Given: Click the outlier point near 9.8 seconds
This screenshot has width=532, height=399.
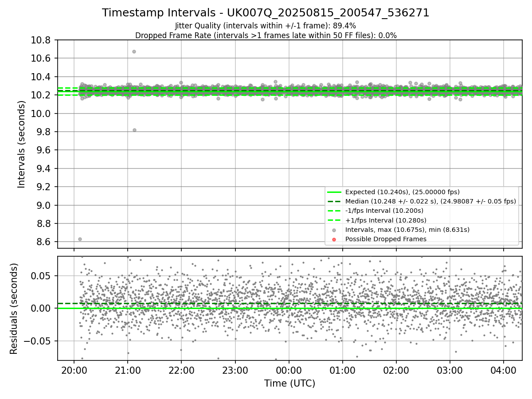Looking at the screenshot, I should point(134,130).
